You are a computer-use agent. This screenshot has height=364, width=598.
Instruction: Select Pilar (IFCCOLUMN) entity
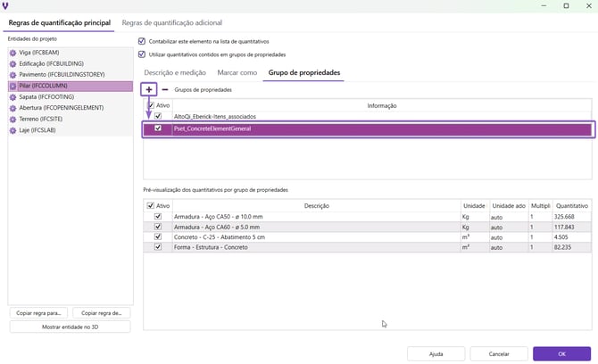(x=71, y=86)
